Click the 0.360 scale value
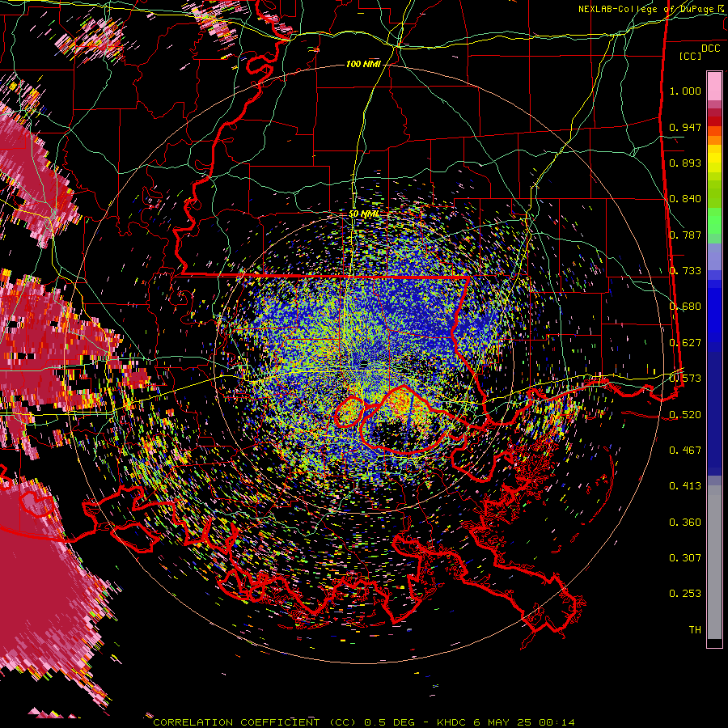Screen dimensions: 728x728 (x=685, y=523)
